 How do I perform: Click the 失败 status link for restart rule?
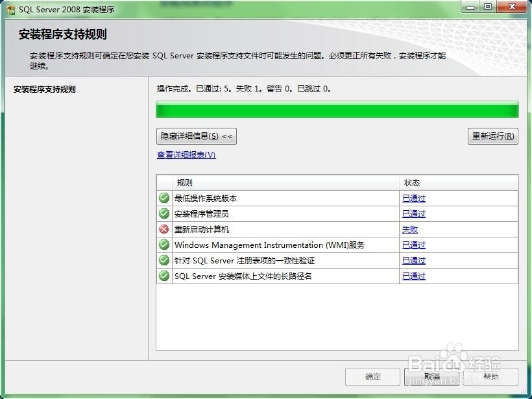pyautogui.click(x=413, y=229)
